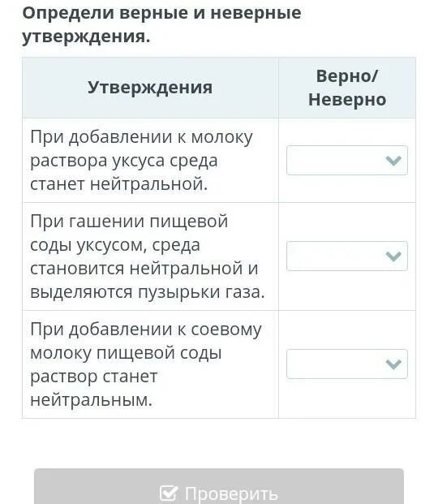
Task: Click the heading Определи верные и неверные утверждения
Action: click(x=161, y=24)
